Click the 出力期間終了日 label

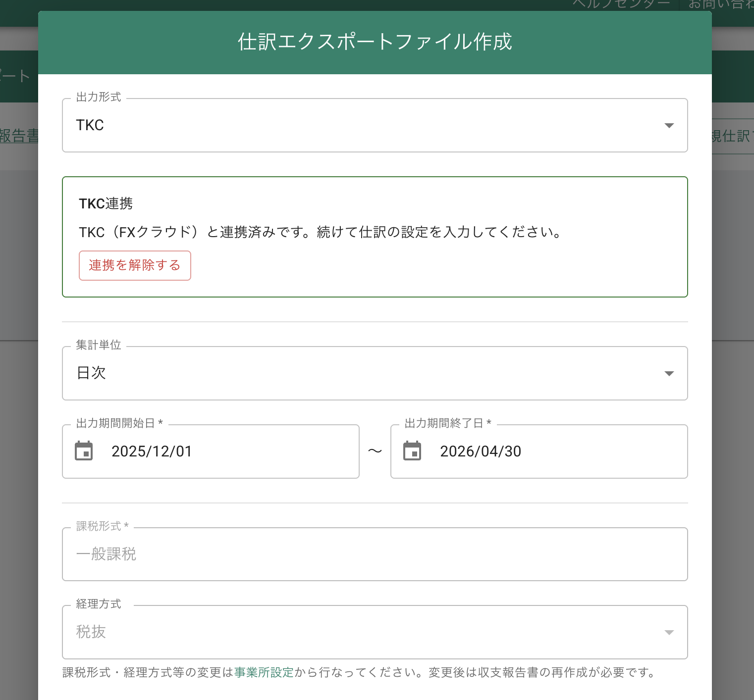[x=448, y=423]
